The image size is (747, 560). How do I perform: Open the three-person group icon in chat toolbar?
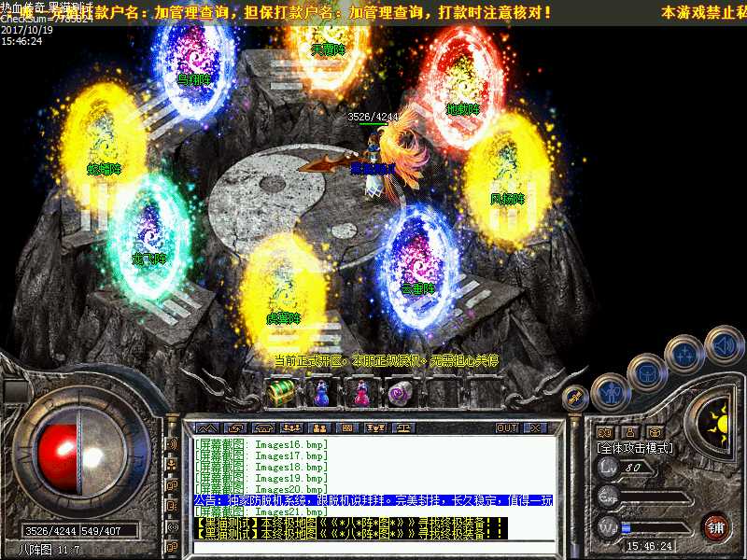coord(291,428)
